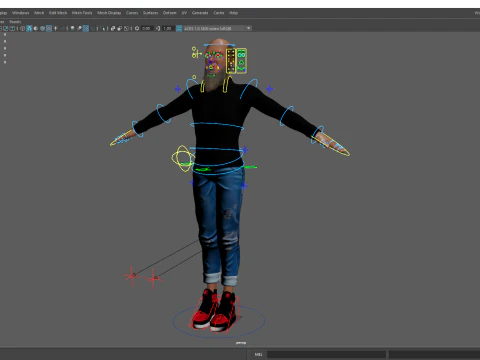480x360 pixels.
Task: Select the left red pole vector locator
Action: [x=132, y=276]
